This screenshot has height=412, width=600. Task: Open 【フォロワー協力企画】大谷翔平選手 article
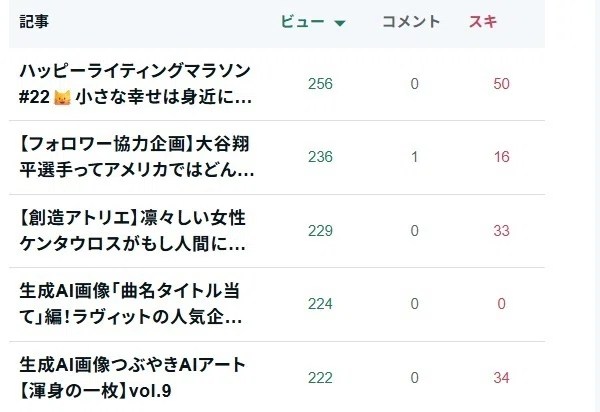coord(137,157)
